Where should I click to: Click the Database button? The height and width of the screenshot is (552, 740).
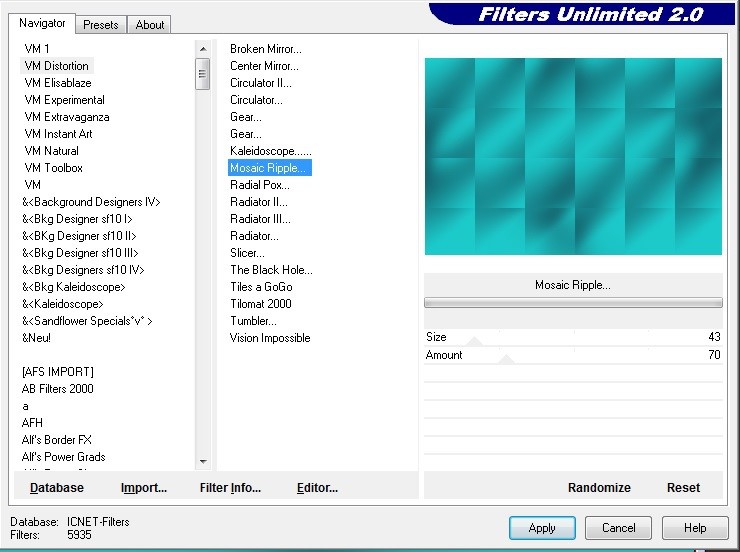(57, 487)
